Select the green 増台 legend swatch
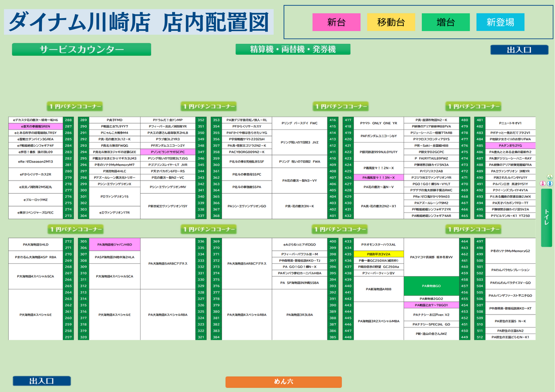Screen dimensions: 555x392 (445, 22)
